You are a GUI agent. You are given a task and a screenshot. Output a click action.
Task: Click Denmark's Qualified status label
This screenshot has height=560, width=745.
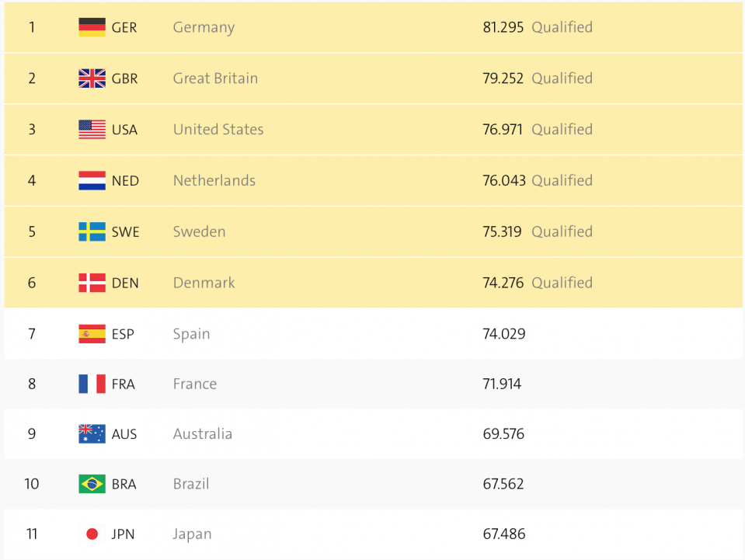tap(562, 283)
